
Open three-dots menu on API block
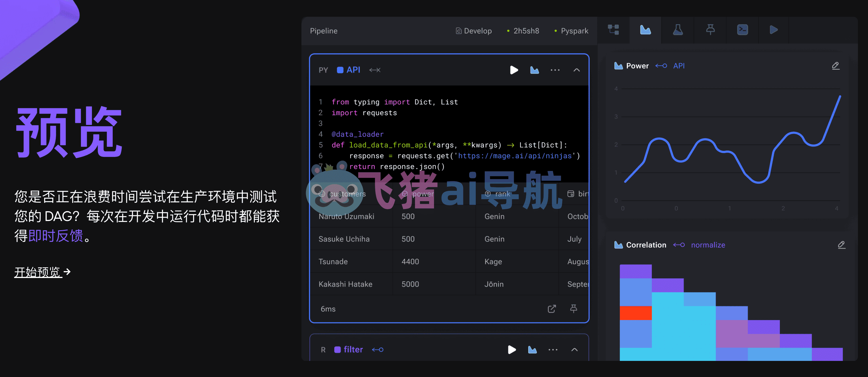(x=555, y=70)
